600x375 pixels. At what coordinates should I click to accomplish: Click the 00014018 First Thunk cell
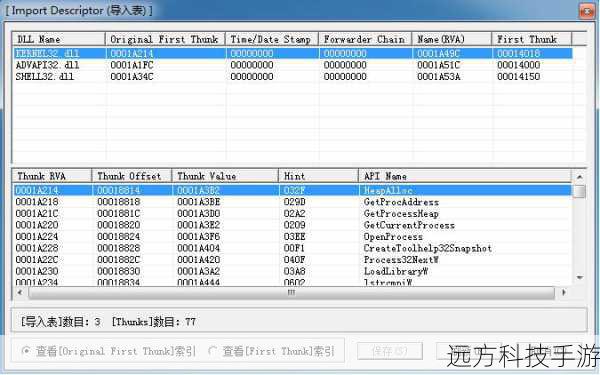(518, 53)
